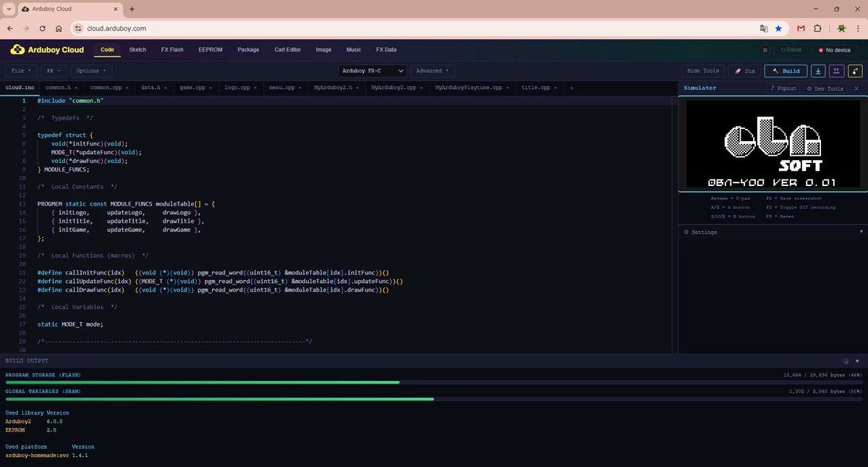Close the data.h tab
Screen dimensions: 868x467
pyautogui.click(x=166, y=88)
